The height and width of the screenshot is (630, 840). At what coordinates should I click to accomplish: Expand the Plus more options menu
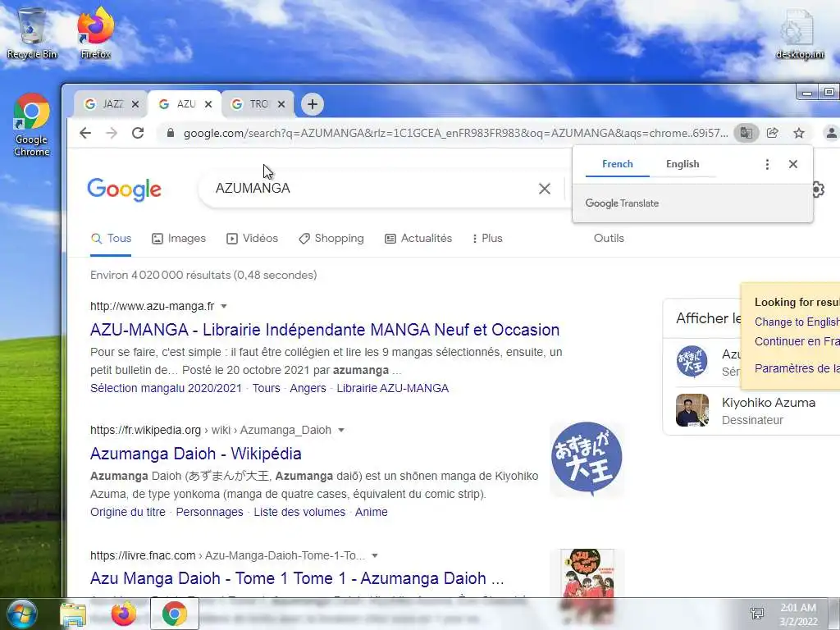tap(487, 239)
